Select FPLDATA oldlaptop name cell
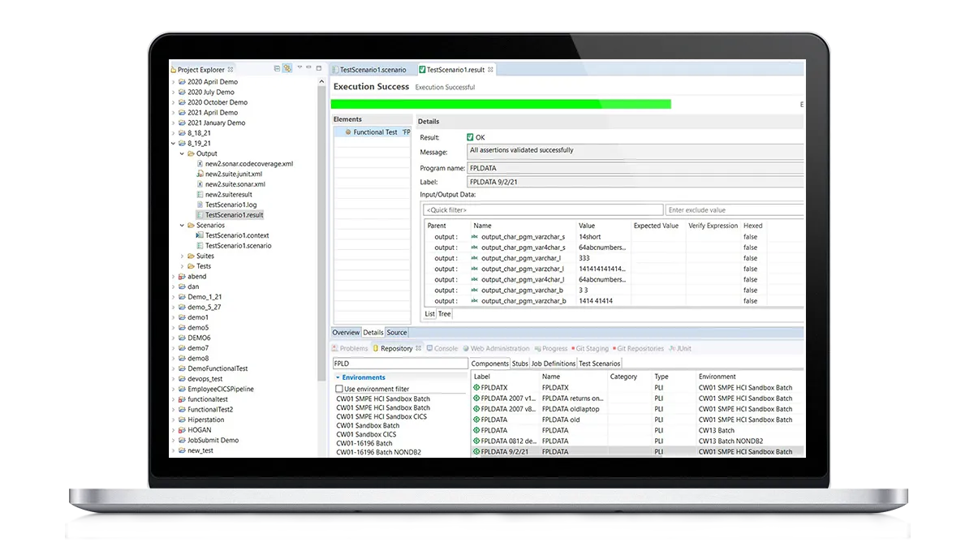This screenshot has height=560, width=974. 572,409
